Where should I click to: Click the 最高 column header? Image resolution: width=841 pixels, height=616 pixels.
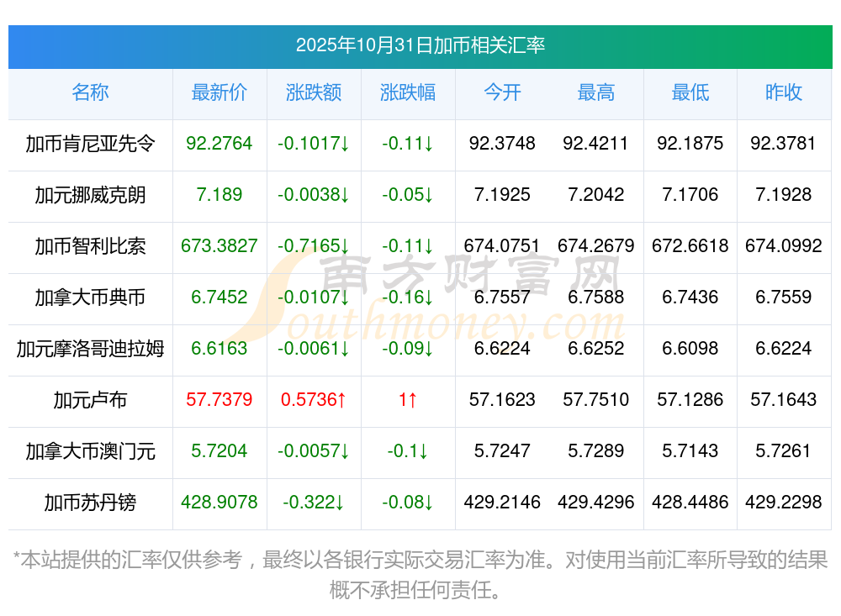coord(596,92)
